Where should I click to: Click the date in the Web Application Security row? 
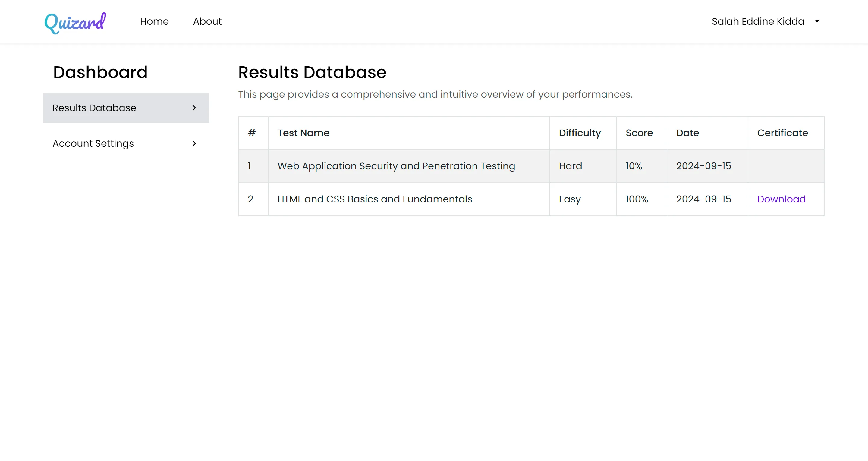(x=707, y=166)
